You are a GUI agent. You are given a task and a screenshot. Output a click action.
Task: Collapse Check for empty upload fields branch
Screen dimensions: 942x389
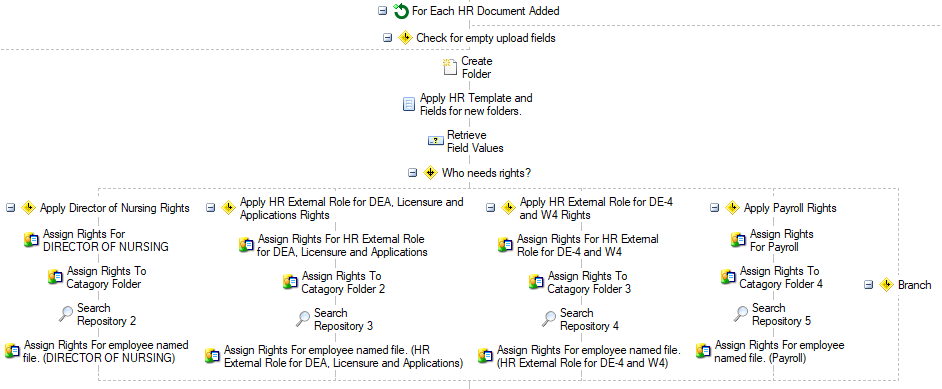[387, 38]
